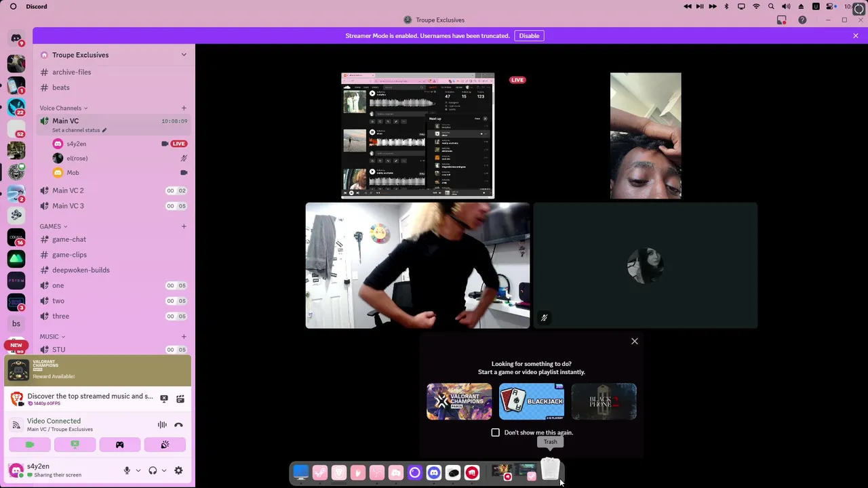Start Blackjack activity card
868x488 pixels.
pyautogui.click(x=532, y=401)
